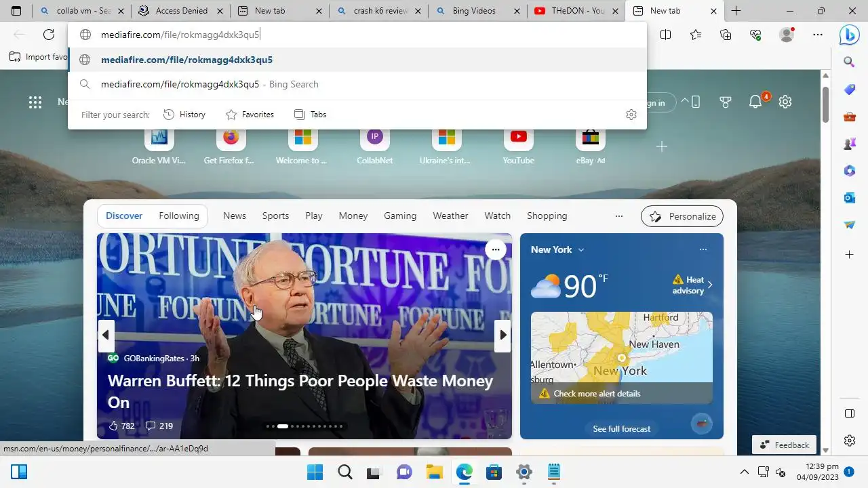Go to previous carousel story

tap(105, 335)
